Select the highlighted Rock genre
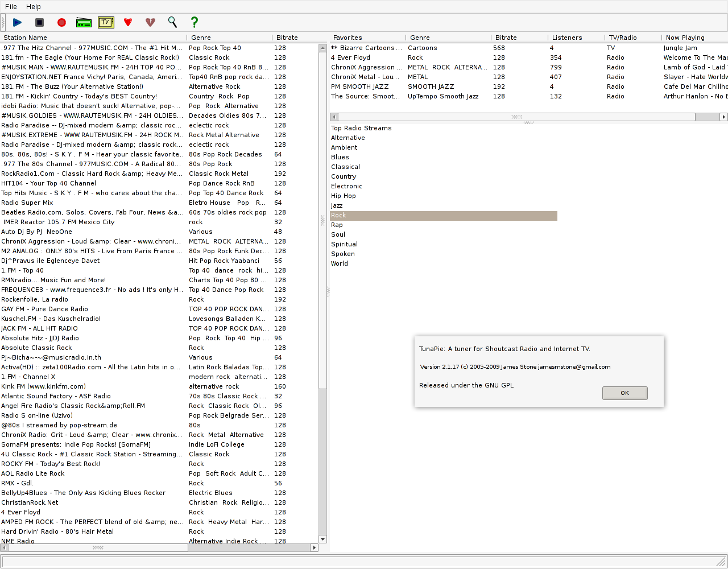 pos(444,215)
